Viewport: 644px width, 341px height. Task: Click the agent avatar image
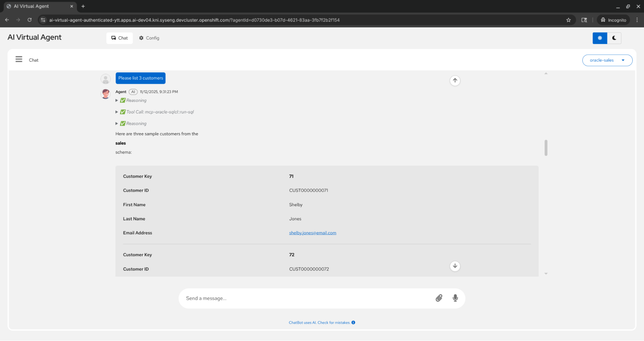point(106,94)
